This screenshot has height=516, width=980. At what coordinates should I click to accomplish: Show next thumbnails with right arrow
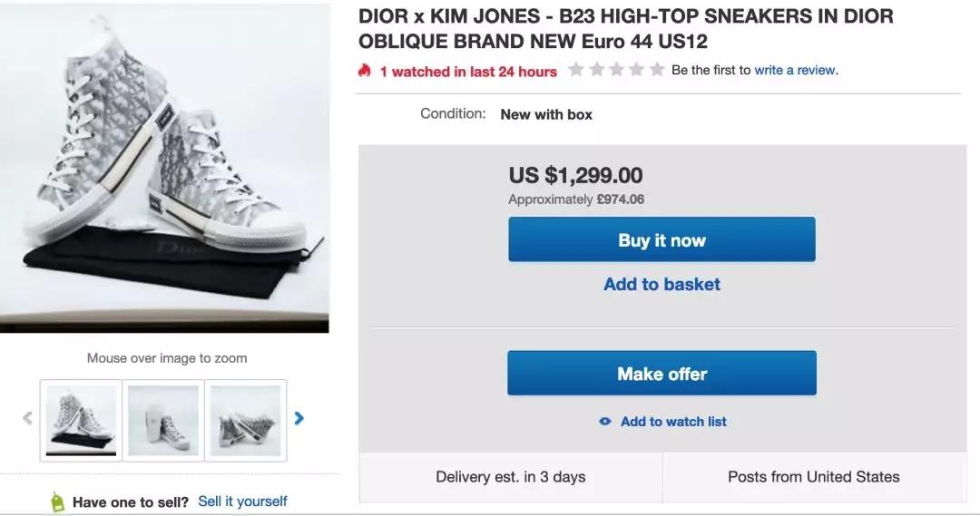(299, 418)
